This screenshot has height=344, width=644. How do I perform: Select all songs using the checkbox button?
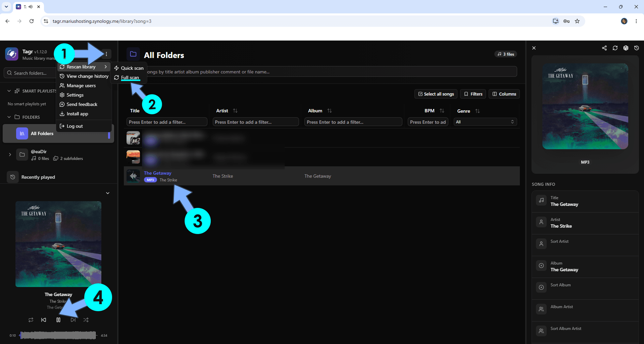436,94
